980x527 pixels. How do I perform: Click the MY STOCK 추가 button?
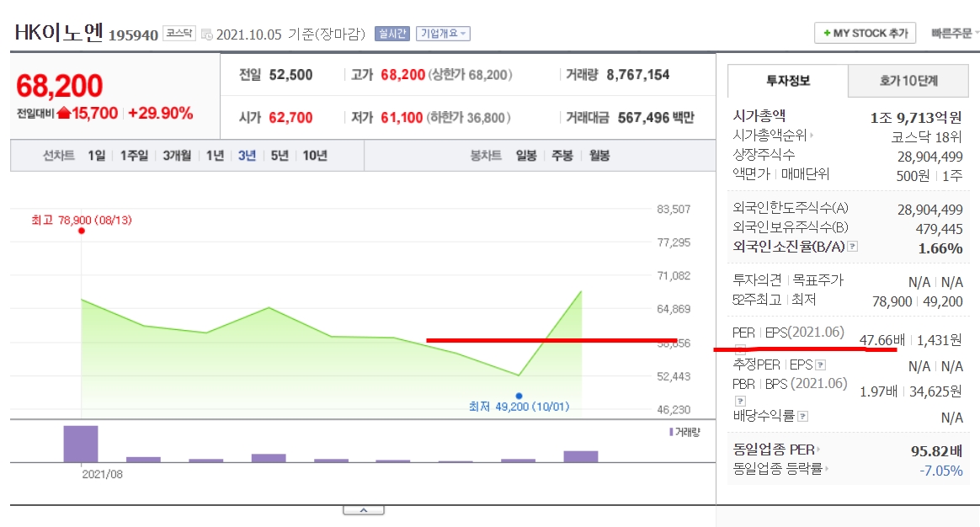coord(865,33)
